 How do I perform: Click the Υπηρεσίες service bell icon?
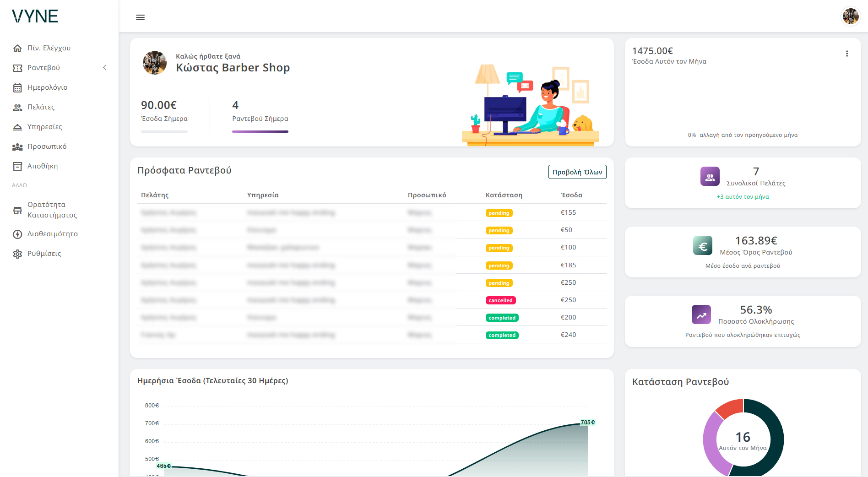[x=17, y=127]
